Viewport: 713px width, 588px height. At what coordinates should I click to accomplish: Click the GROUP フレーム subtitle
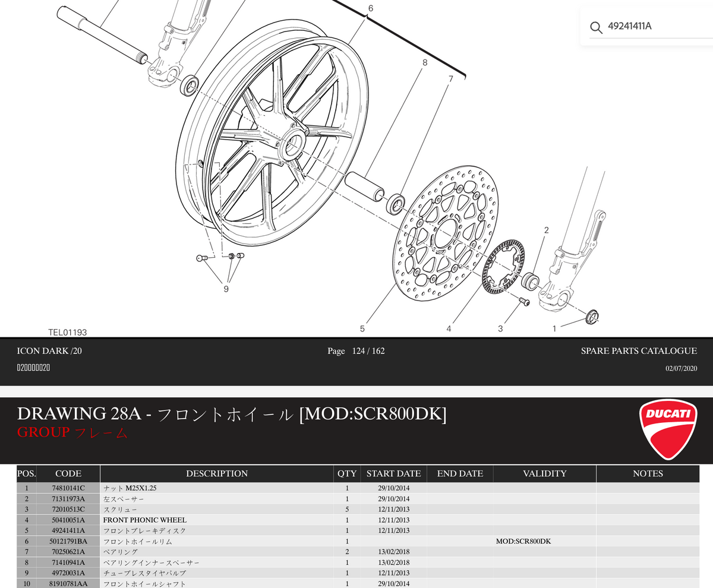[x=72, y=432]
